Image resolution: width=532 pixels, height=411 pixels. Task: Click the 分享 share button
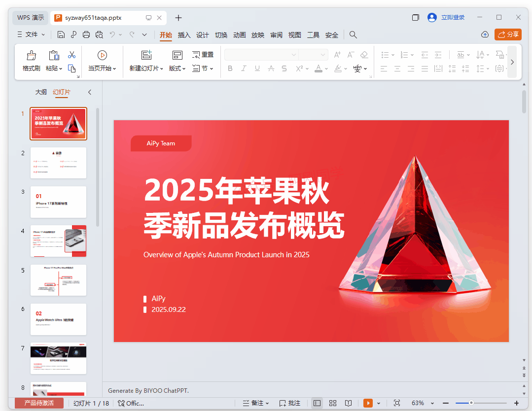pos(508,34)
